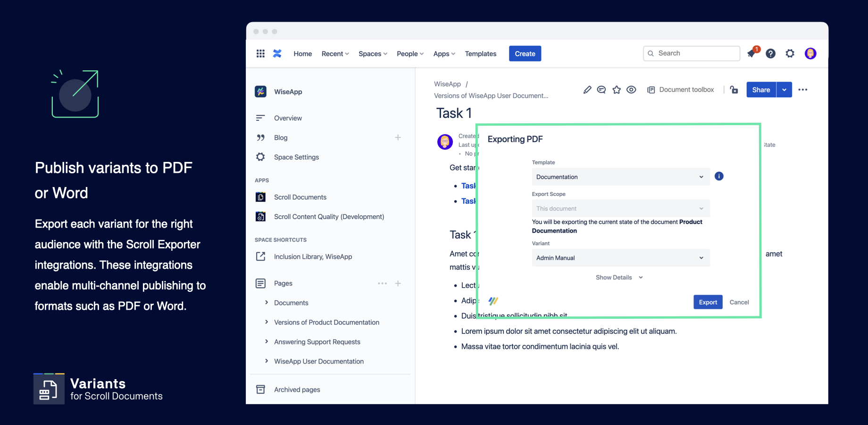Open page comments icon
Viewport: 868px width, 425px height.
[601, 90]
